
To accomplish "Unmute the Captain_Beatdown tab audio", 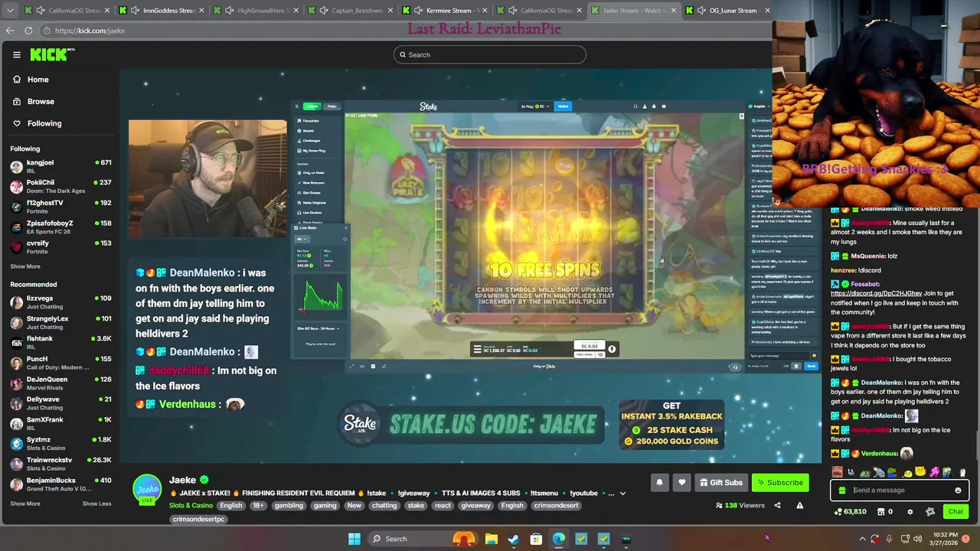I will (x=324, y=11).
